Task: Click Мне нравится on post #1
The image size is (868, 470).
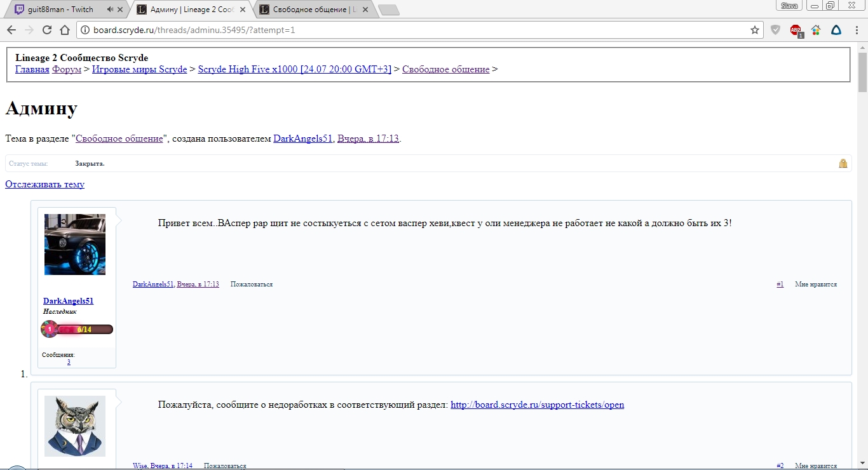Action: click(x=815, y=284)
